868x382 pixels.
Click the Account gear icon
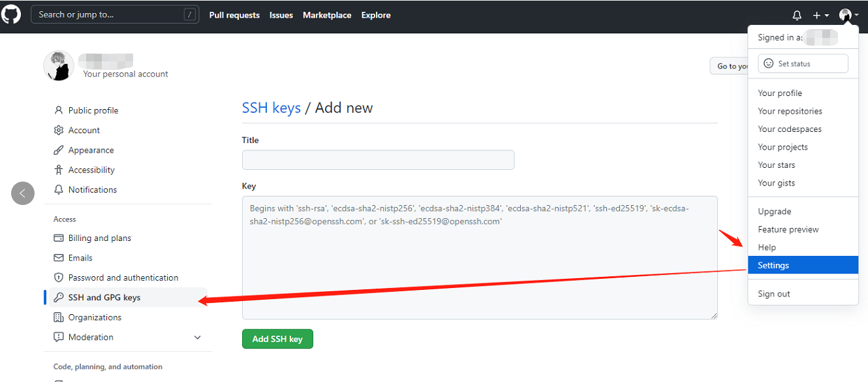coord(59,130)
